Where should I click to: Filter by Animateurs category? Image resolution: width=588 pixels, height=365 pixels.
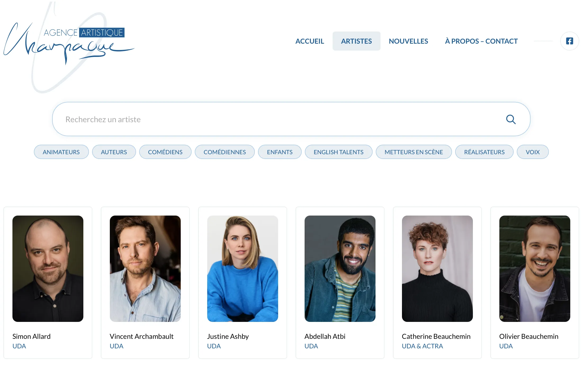tap(61, 152)
